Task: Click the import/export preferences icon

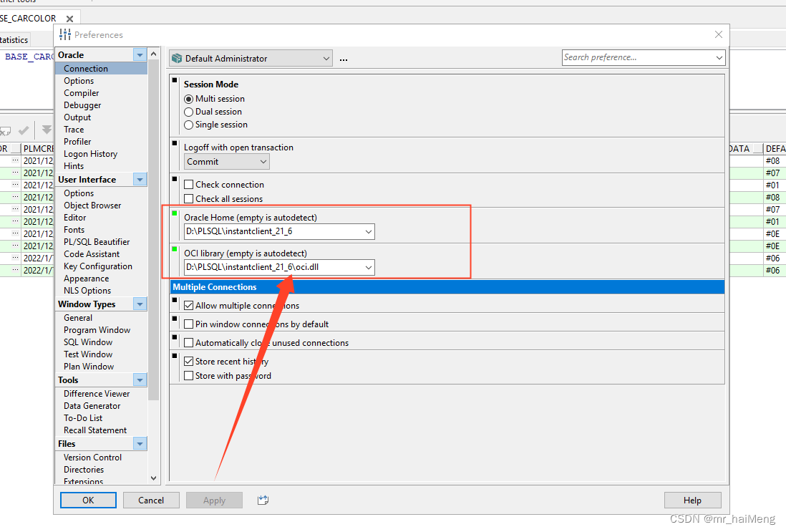Action: 263,500
